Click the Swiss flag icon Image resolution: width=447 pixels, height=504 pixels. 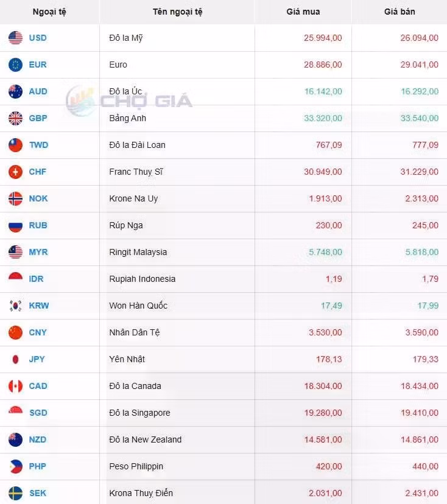tap(15, 172)
